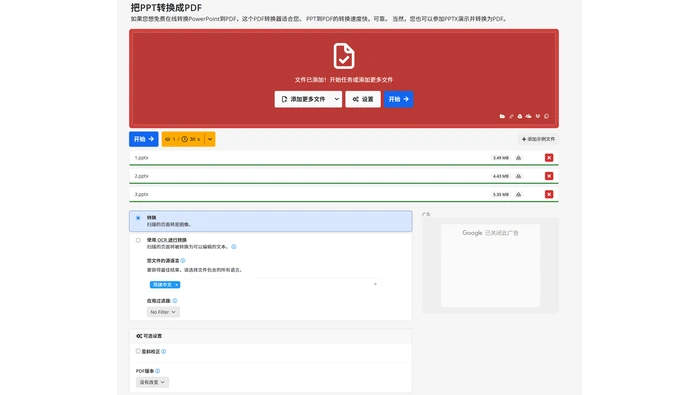Click info icon beside source language label
700x395 pixels.
pyautogui.click(x=183, y=260)
